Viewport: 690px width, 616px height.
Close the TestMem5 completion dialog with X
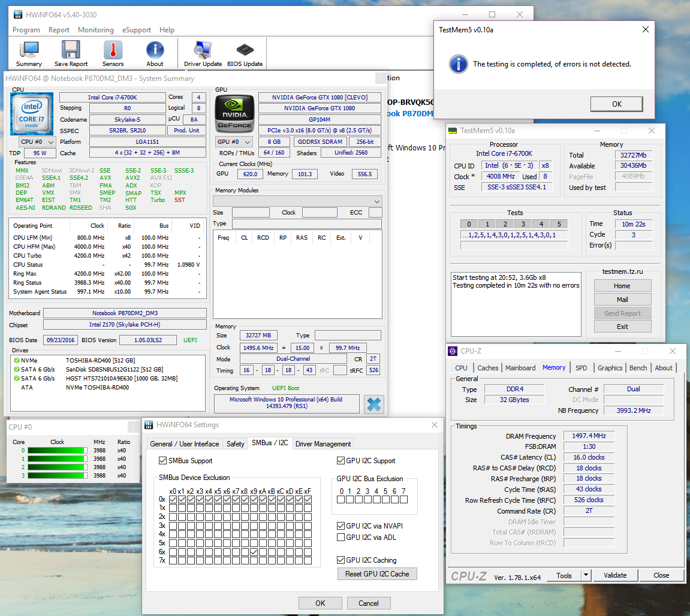pyautogui.click(x=646, y=29)
